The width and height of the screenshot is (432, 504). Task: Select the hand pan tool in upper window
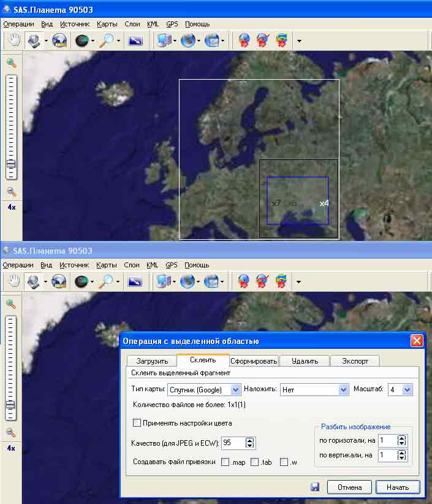14,40
